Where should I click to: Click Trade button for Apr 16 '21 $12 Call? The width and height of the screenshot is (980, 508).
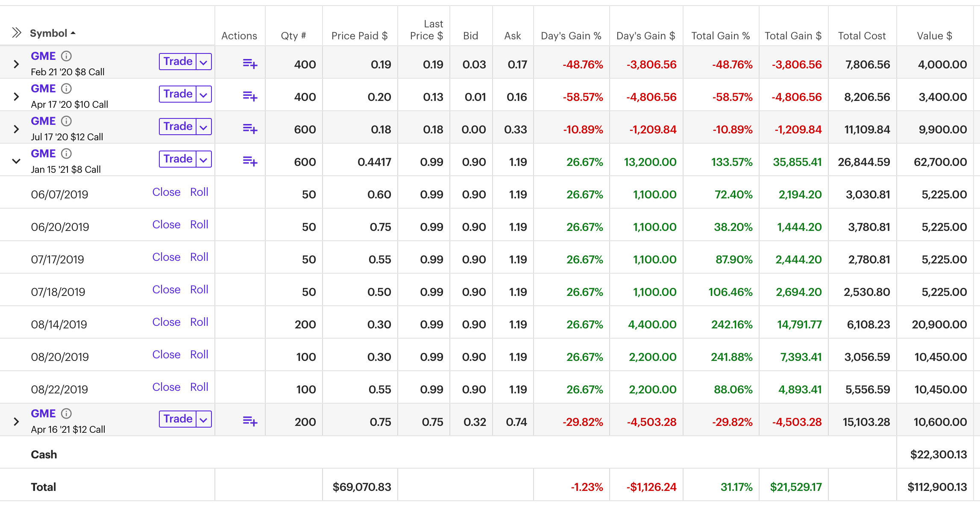pyautogui.click(x=178, y=419)
